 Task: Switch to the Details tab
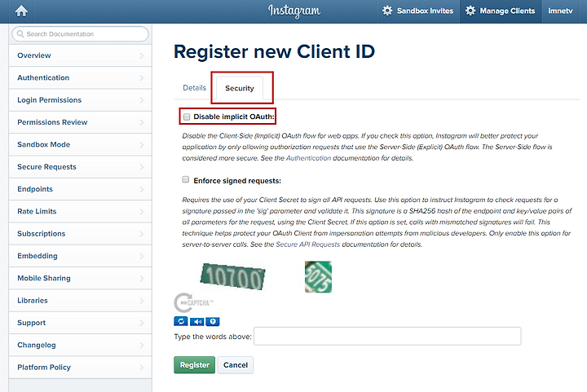(194, 88)
